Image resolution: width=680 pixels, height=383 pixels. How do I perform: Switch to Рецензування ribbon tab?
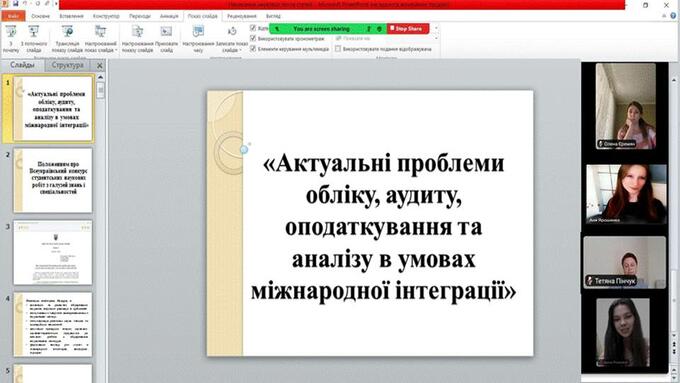click(x=242, y=16)
